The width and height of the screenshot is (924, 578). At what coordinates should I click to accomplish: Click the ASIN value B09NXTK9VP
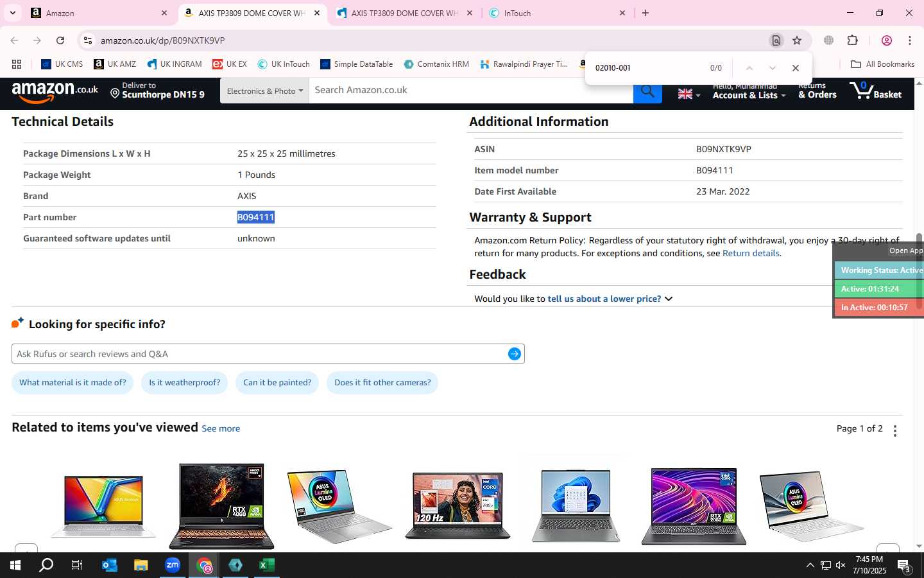pyautogui.click(x=723, y=149)
